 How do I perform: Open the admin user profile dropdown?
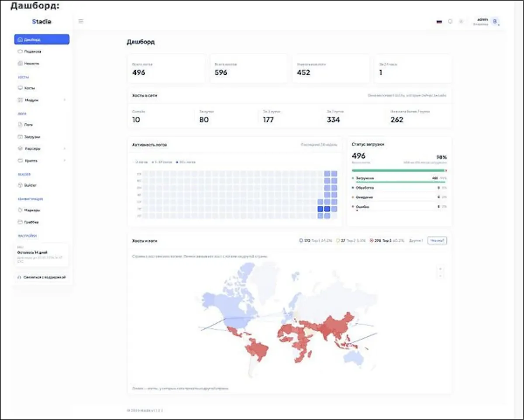pos(486,21)
